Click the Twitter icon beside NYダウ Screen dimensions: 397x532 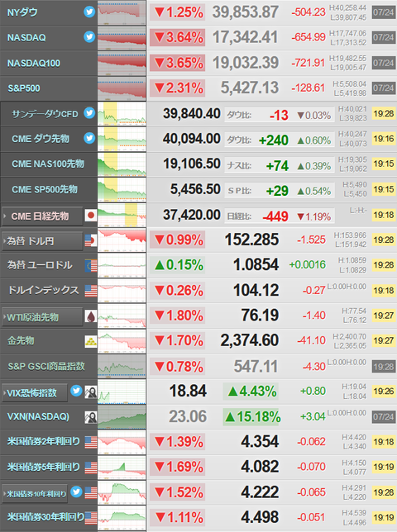89,12
